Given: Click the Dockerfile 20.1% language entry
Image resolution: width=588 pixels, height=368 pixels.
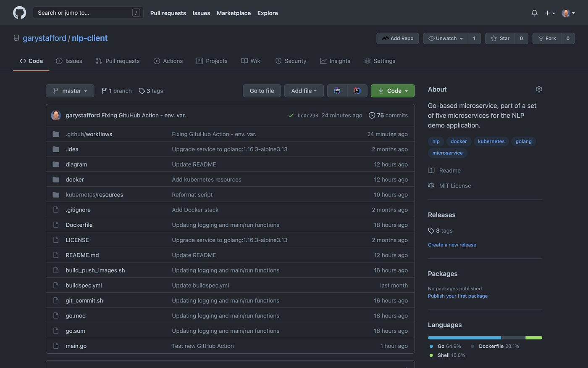Looking at the screenshot, I should 495,346.
